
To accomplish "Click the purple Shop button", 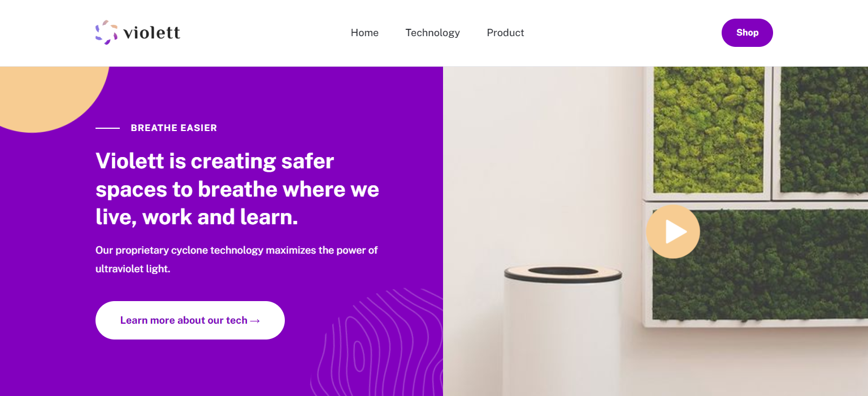I will click(x=747, y=33).
